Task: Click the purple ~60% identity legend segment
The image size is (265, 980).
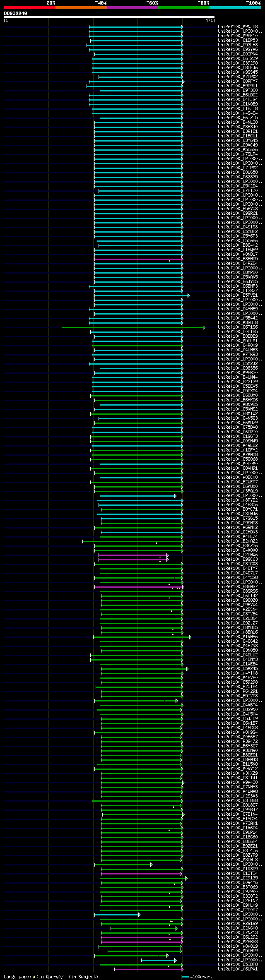Action: tap(132, 7)
